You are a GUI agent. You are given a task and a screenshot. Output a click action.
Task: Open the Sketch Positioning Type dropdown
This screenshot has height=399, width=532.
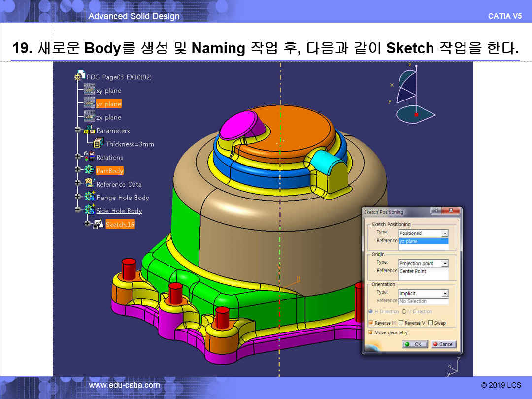coord(445,233)
